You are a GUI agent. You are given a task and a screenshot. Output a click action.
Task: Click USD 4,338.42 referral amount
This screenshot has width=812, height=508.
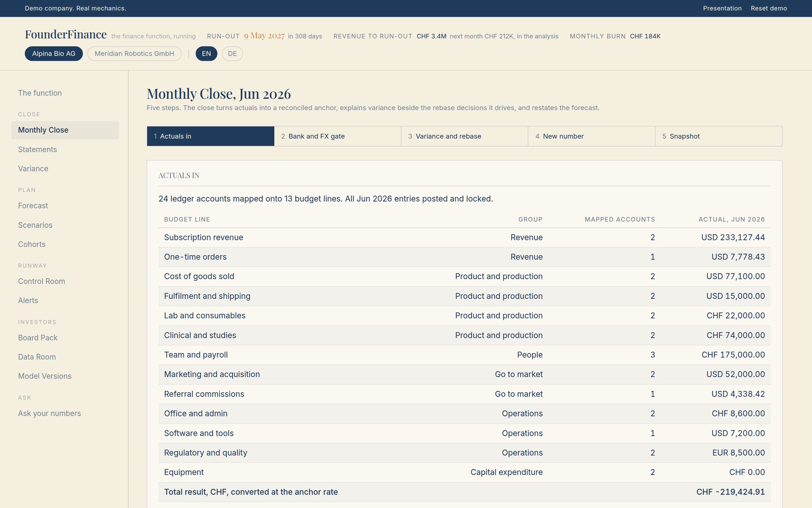(x=738, y=394)
